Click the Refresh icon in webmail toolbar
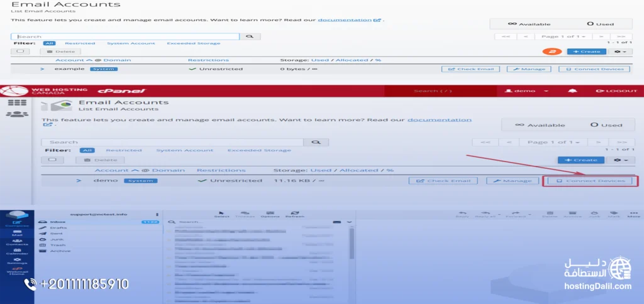 (294, 214)
